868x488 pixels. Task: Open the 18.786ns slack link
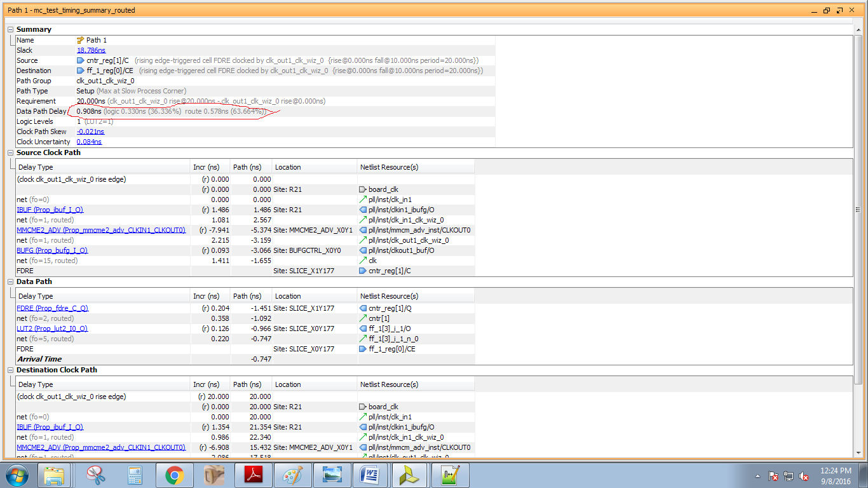coord(92,50)
